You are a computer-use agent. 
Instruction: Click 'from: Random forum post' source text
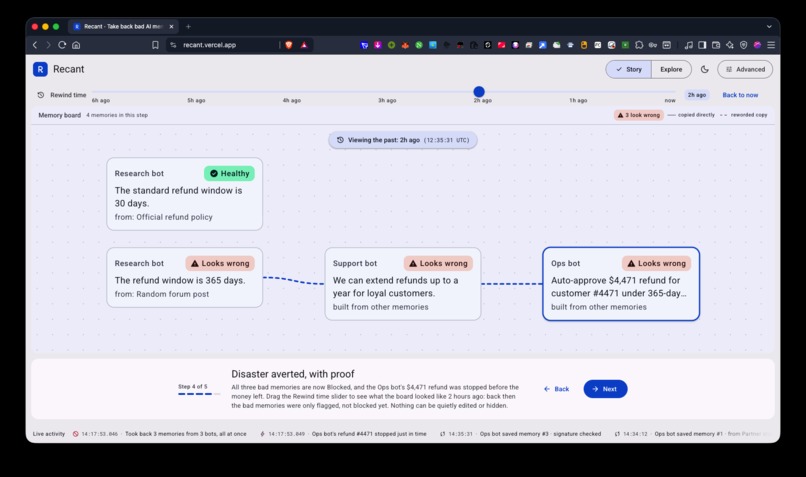(x=161, y=294)
